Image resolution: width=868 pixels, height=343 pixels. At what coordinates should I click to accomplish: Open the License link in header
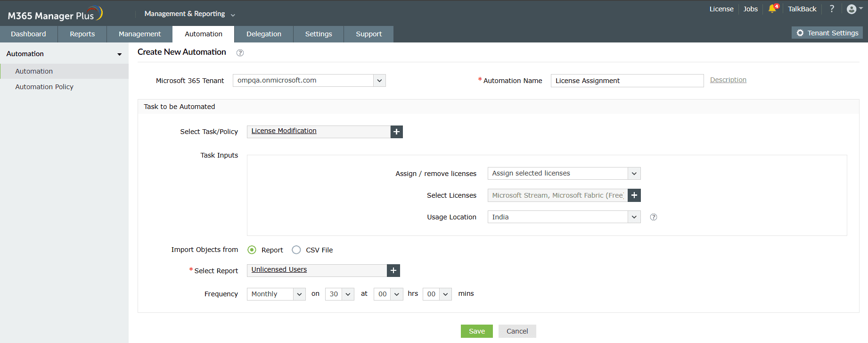pyautogui.click(x=721, y=9)
